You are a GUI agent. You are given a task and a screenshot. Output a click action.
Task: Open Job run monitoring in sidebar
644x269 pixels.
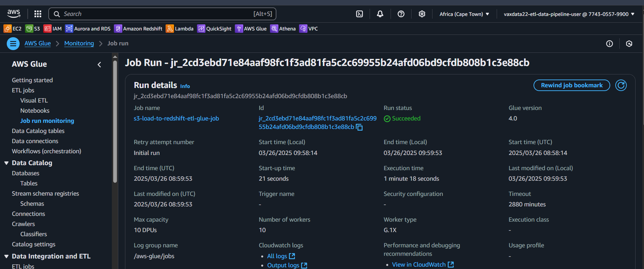47,121
